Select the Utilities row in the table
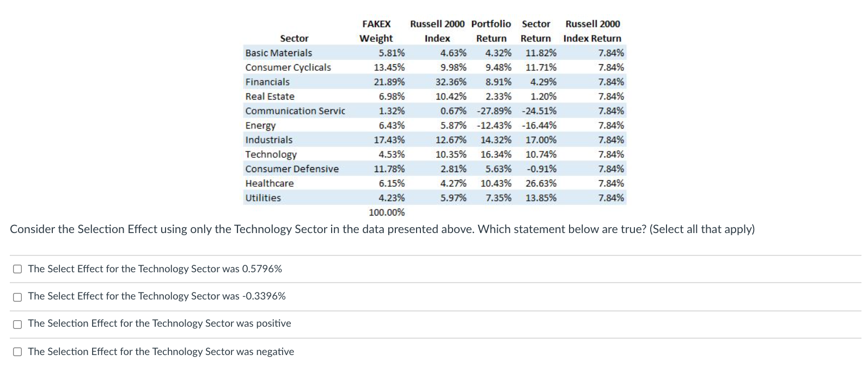This screenshot has width=868, height=379. pos(263,198)
